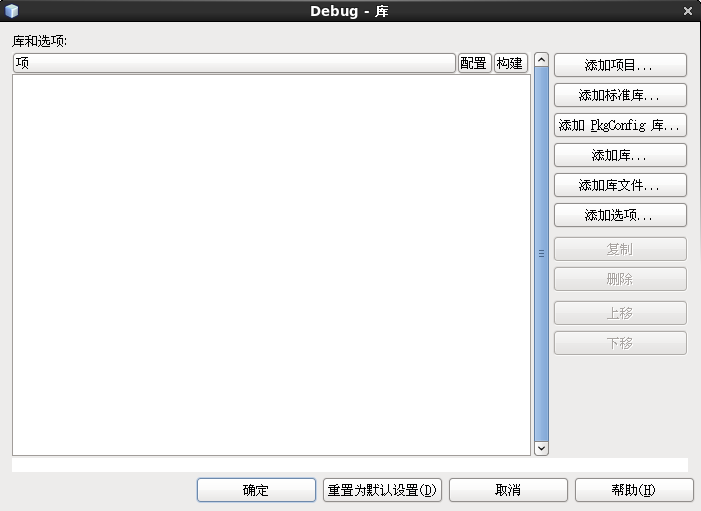The image size is (701, 511).
Task: Confirm with the 确定 button
Action: tap(256, 490)
